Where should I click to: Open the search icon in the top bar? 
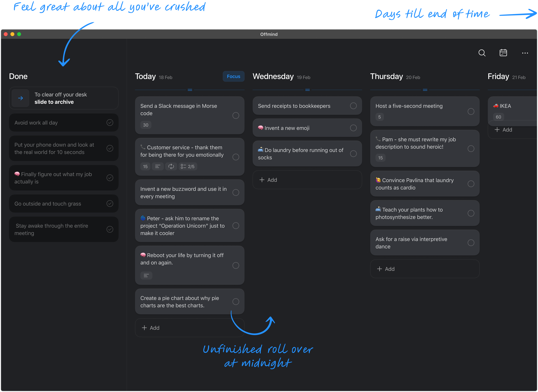pos(482,53)
